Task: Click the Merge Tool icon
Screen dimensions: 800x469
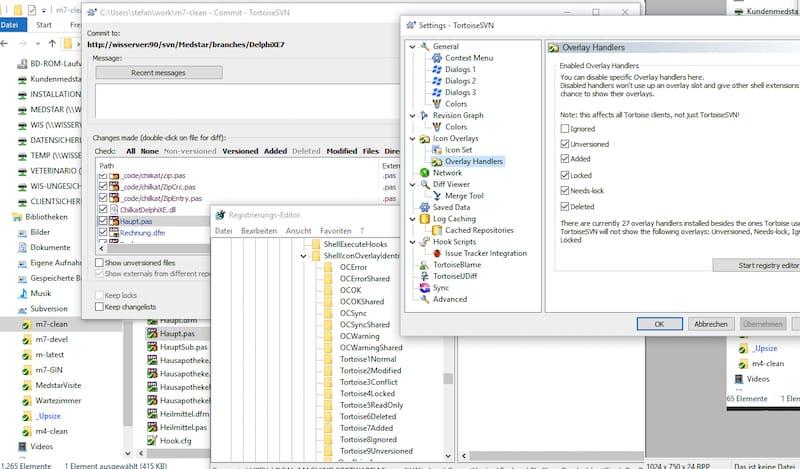Action: (x=437, y=195)
